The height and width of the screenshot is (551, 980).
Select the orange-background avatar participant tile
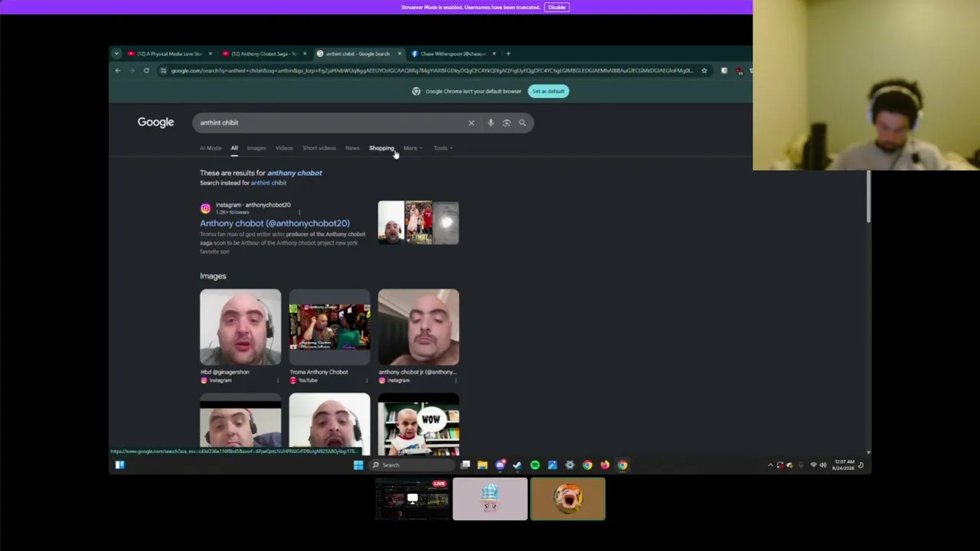(x=568, y=499)
